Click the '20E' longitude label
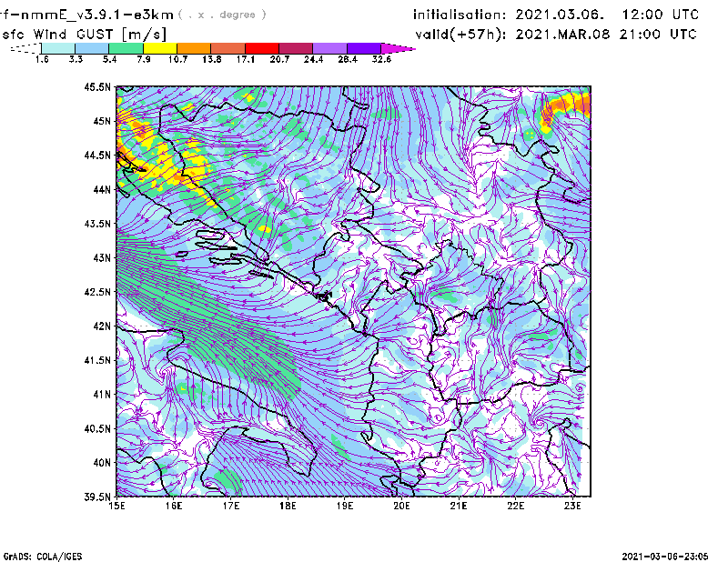728x562 pixels. tap(401, 506)
